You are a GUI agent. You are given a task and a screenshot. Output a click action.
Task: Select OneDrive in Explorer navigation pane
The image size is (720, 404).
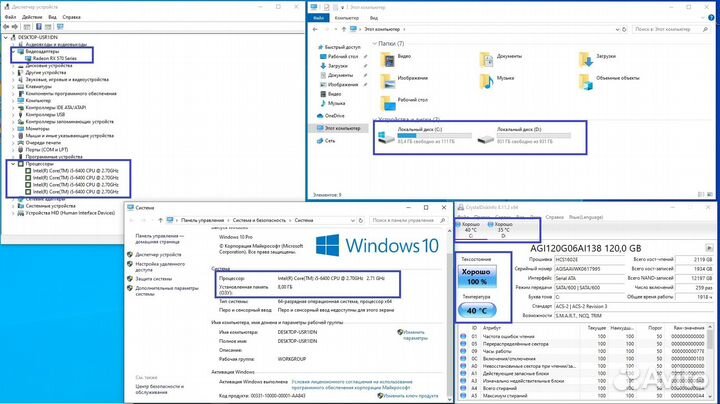click(331, 116)
